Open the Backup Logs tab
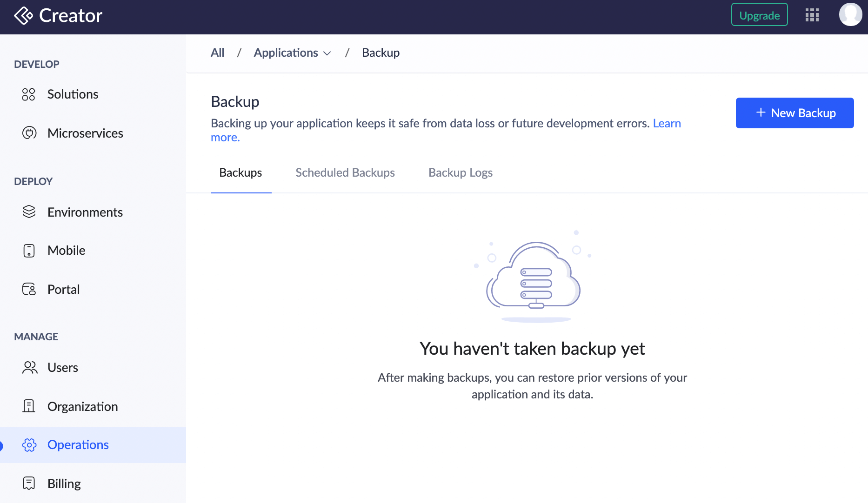 [x=461, y=173]
